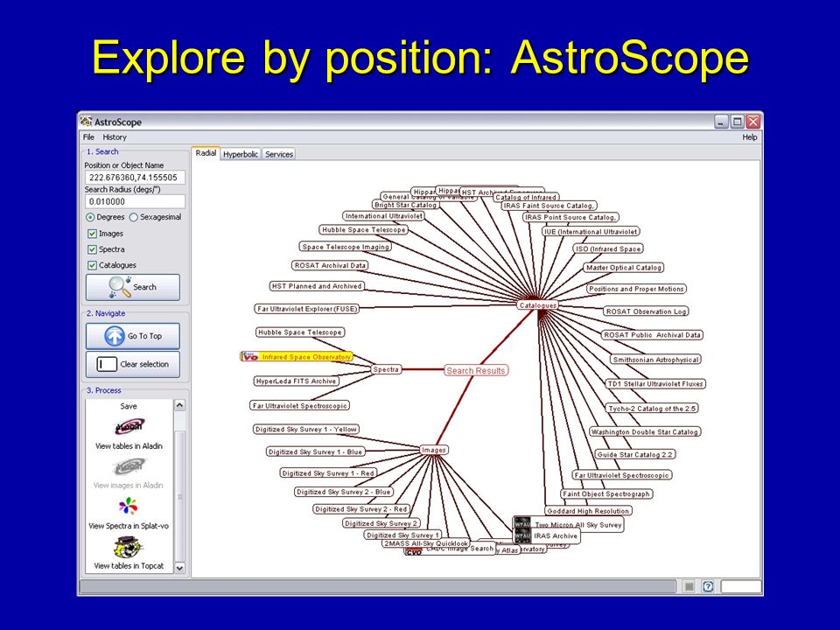Select the TD1 Stellar Ultraviolet Fluxes node
The height and width of the screenshot is (630, 840).
point(655,383)
